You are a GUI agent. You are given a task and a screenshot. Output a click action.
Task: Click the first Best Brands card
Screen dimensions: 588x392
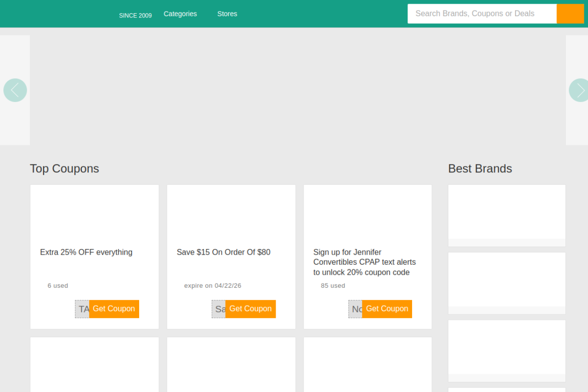507,212
